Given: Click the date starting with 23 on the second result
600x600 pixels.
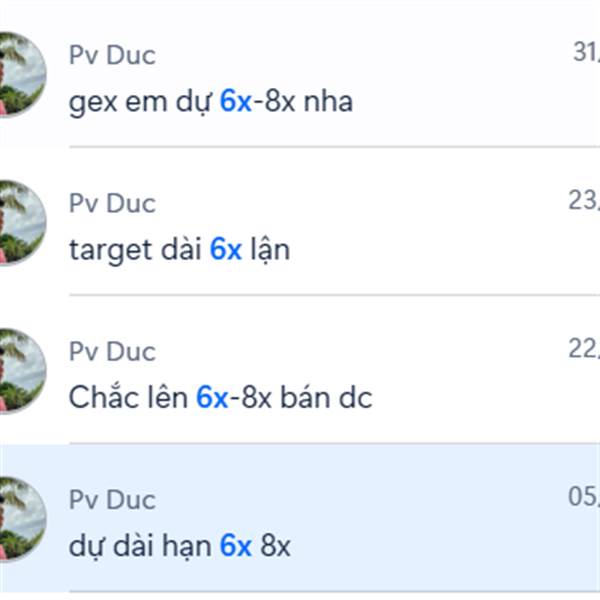Looking at the screenshot, I should click(x=584, y=200).
